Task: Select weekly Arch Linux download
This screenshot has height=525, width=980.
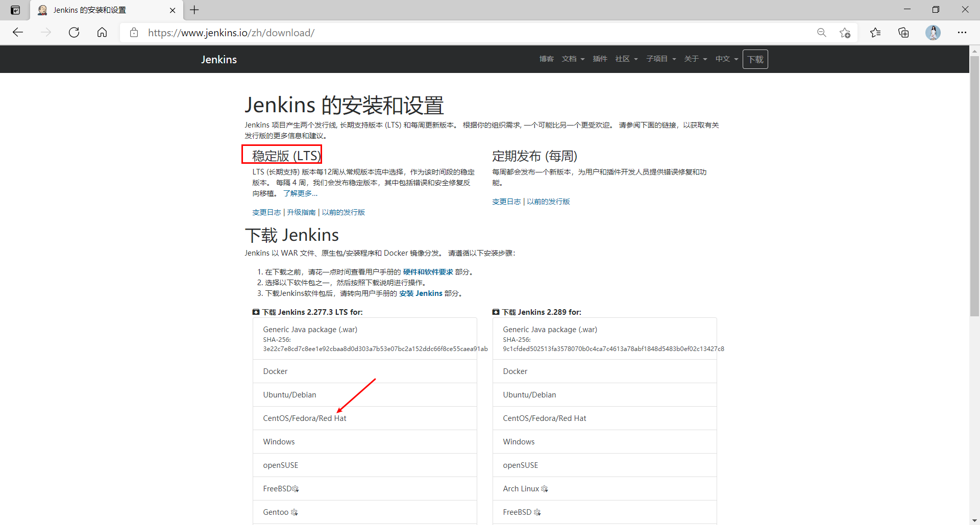Action: (605, 489)
